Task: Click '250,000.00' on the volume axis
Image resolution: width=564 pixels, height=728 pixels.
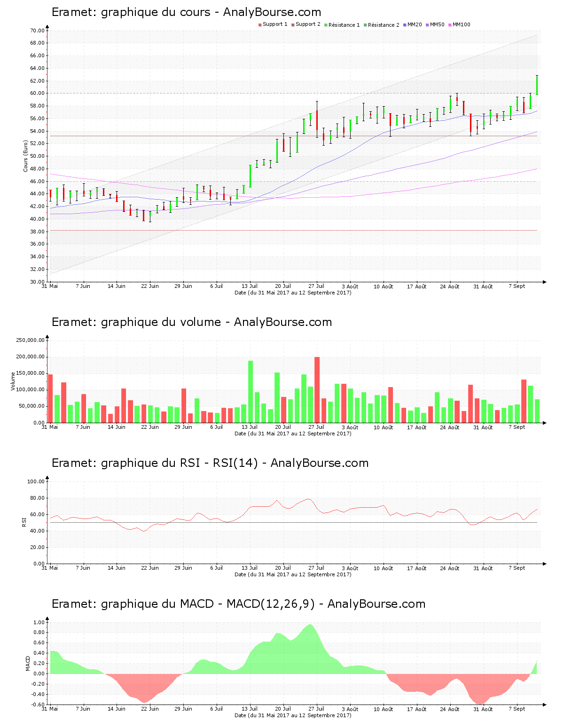Action: [31, 340]
